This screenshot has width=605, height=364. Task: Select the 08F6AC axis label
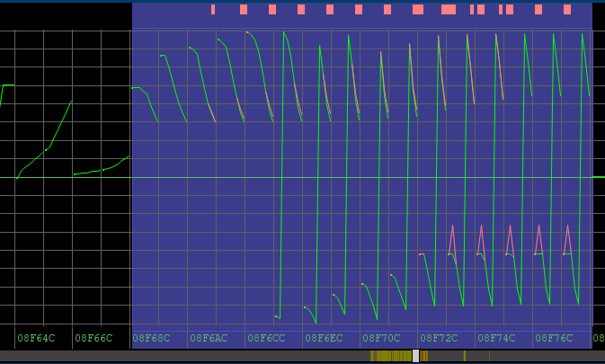coord(209,338)
